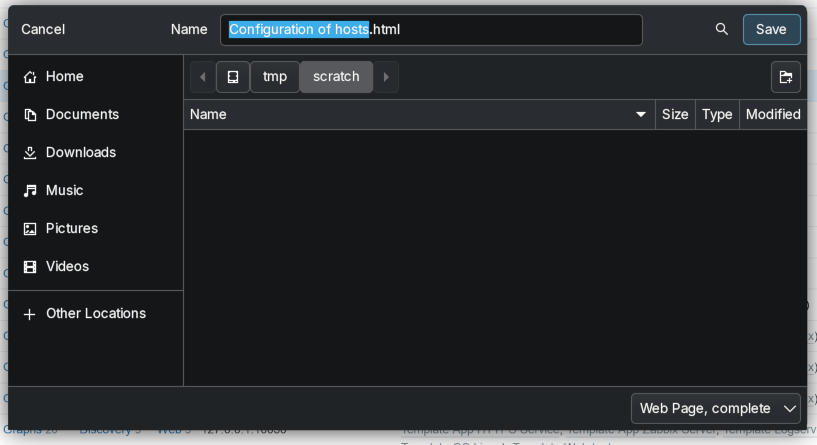Click the file name input field
Viewport: 817px width, 445px height.
tap(431, 30)
